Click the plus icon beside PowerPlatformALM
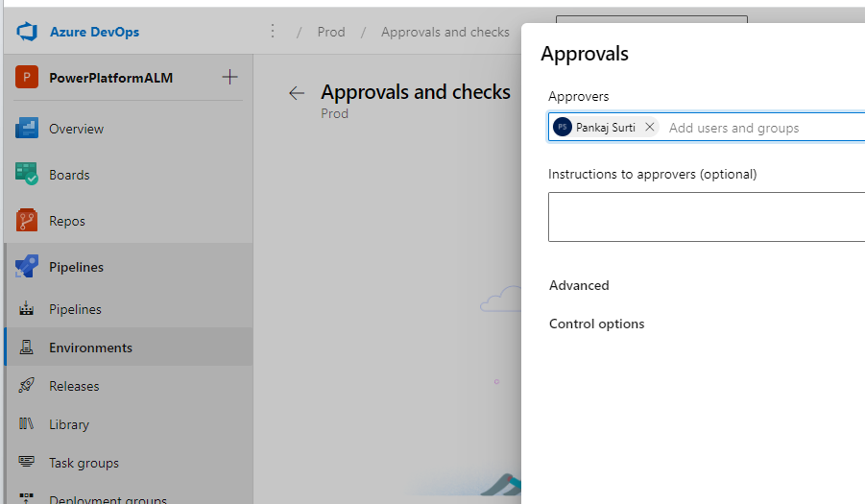865x504 pixels. pos(229,78)
